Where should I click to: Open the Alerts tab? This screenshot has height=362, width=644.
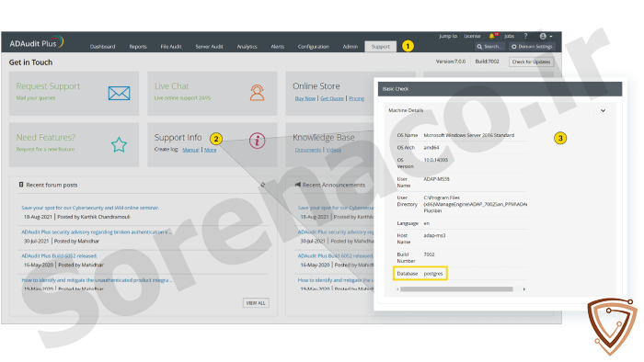[x=278, y=47]
